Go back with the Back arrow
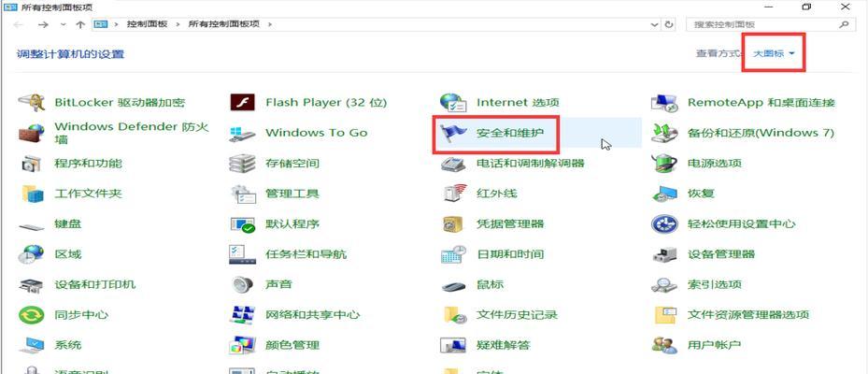 point(19,24)
